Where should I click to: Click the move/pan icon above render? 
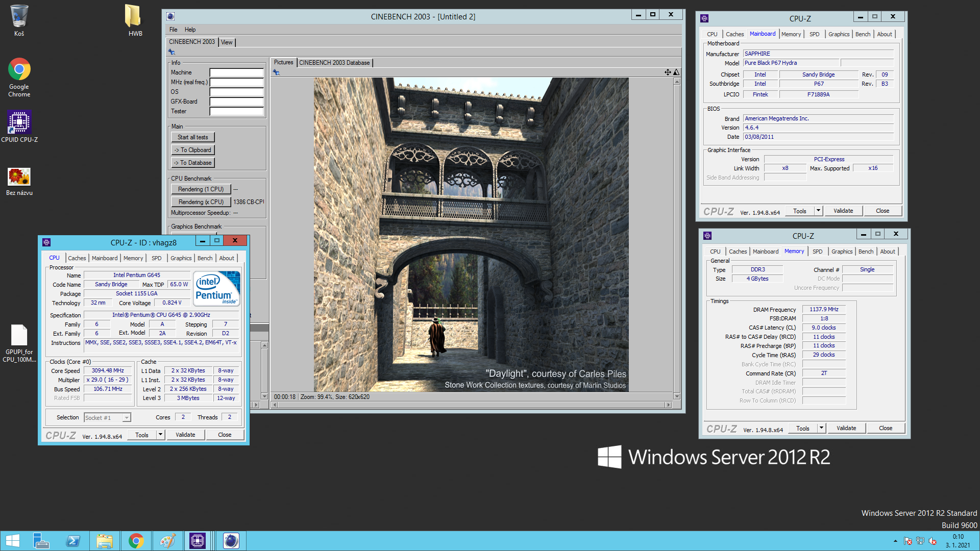[668, 72]
